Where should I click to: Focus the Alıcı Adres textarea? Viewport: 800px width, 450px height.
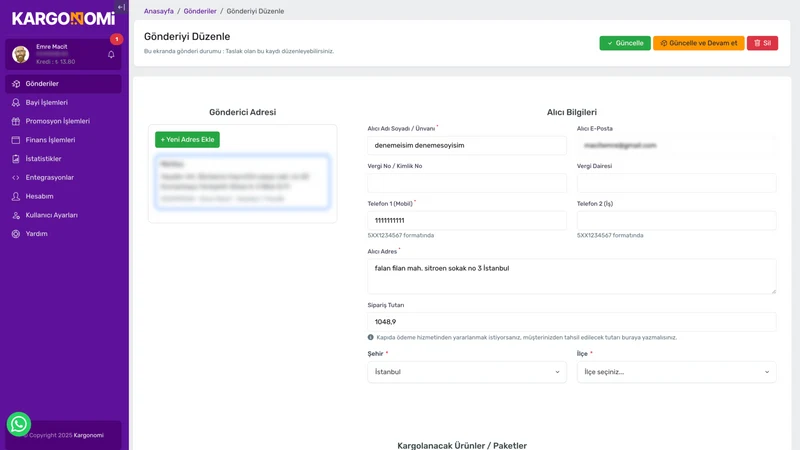tap(572, 276)
